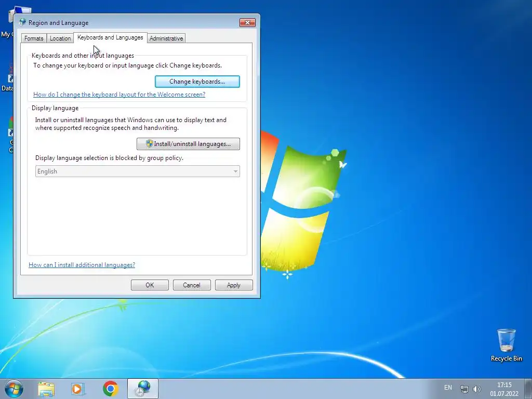This screenshot has width=532, height=399.
Task: Launch Windows Media Player from taskbar
Action: pyautogui.click(x=78, y=389)
